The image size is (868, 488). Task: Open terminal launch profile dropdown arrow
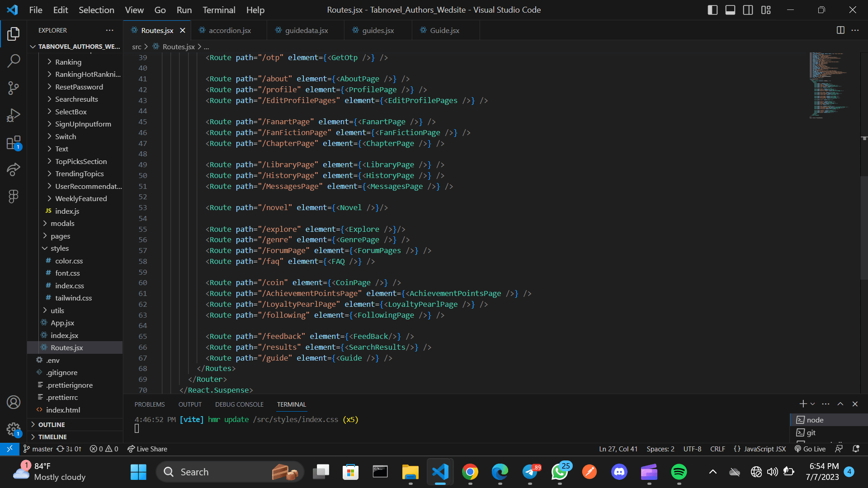(x=813, y=404)
